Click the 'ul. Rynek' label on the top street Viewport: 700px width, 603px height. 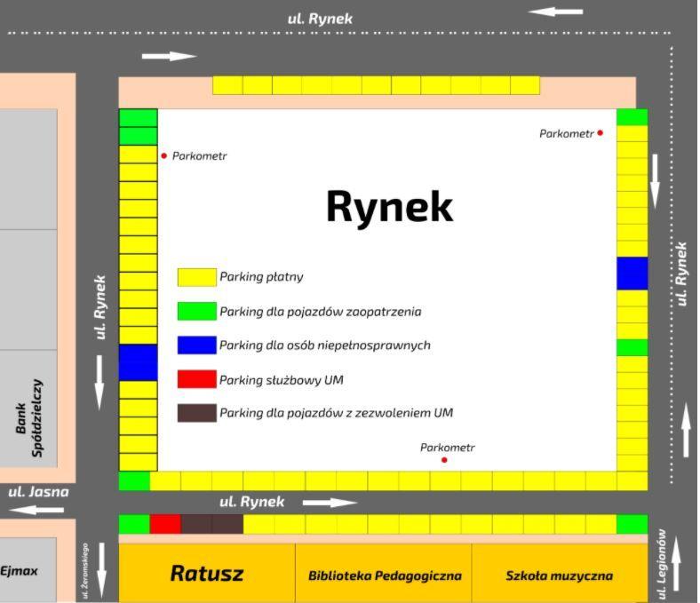coord(320,19)
